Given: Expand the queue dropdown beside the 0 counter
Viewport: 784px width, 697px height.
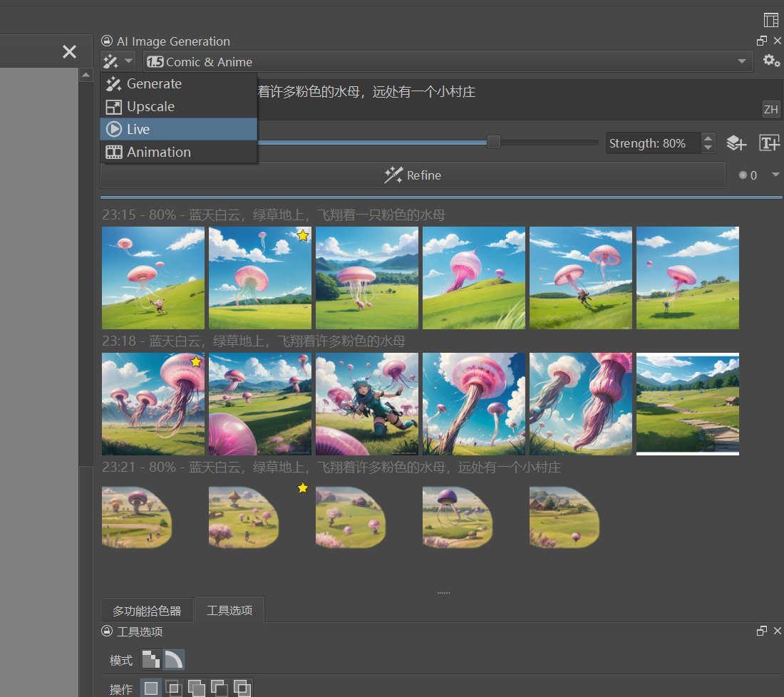Looking at the screenshot, I should (x=775, y=175).
